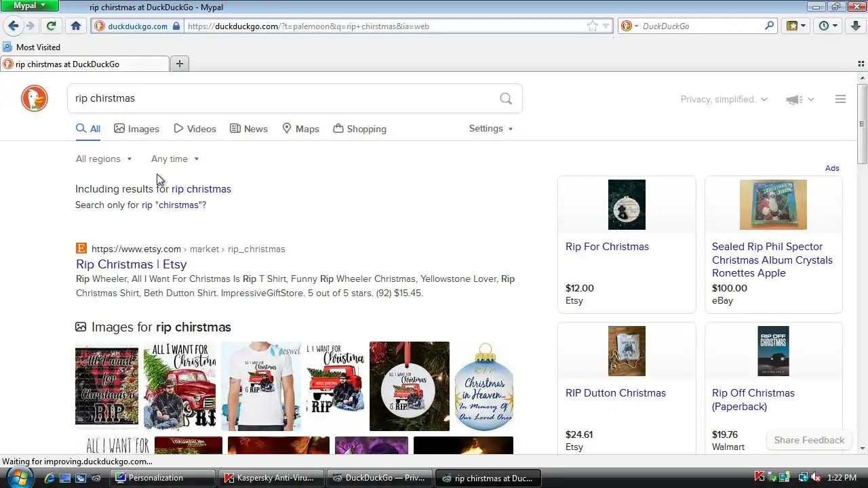Open the megaphone spread menu
The width and height of the screenshot is (868, 488).
click(800, 99)
